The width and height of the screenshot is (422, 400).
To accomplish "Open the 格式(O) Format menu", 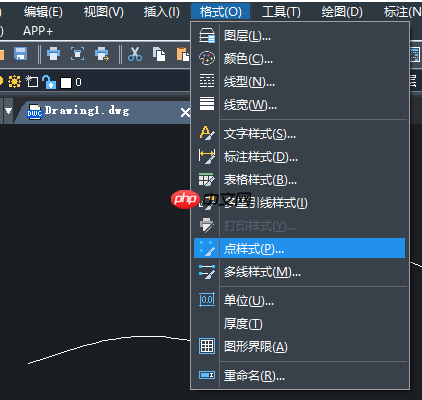I will (221, 12).
